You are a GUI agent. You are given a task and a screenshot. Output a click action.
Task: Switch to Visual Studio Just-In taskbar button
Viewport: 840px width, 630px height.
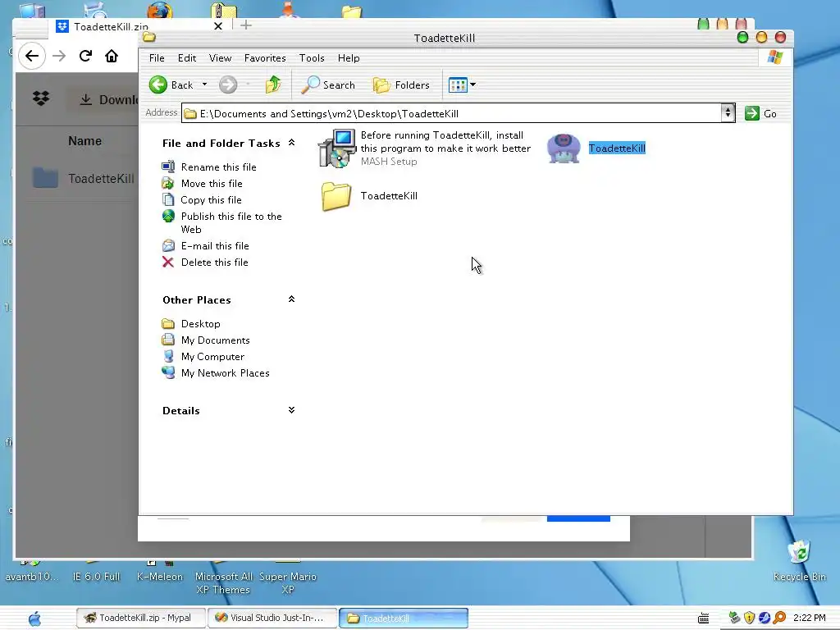(x=272, y=618)
